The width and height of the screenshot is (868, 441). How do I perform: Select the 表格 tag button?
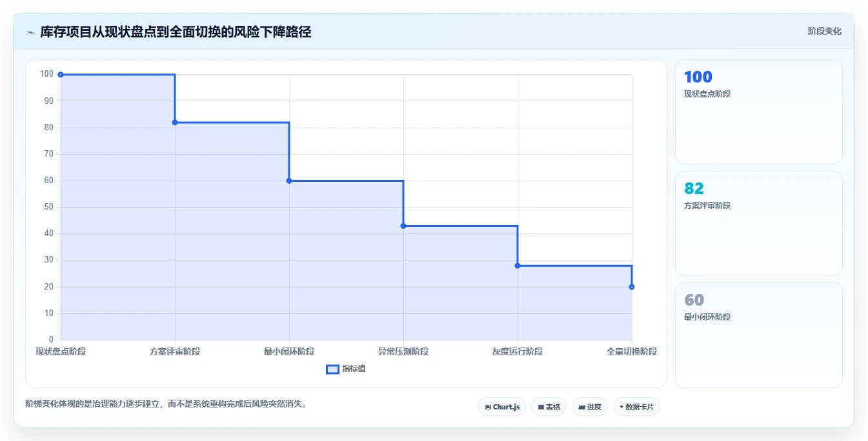549,407
